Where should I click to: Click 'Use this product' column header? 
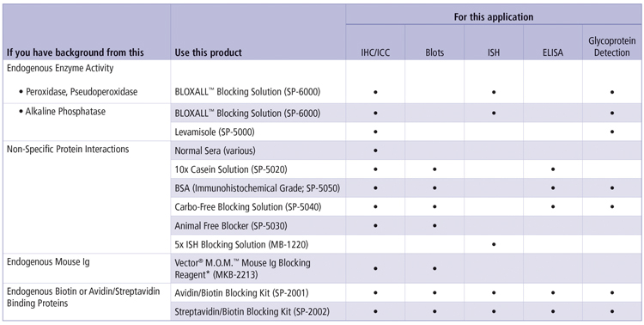coord(209,52)
